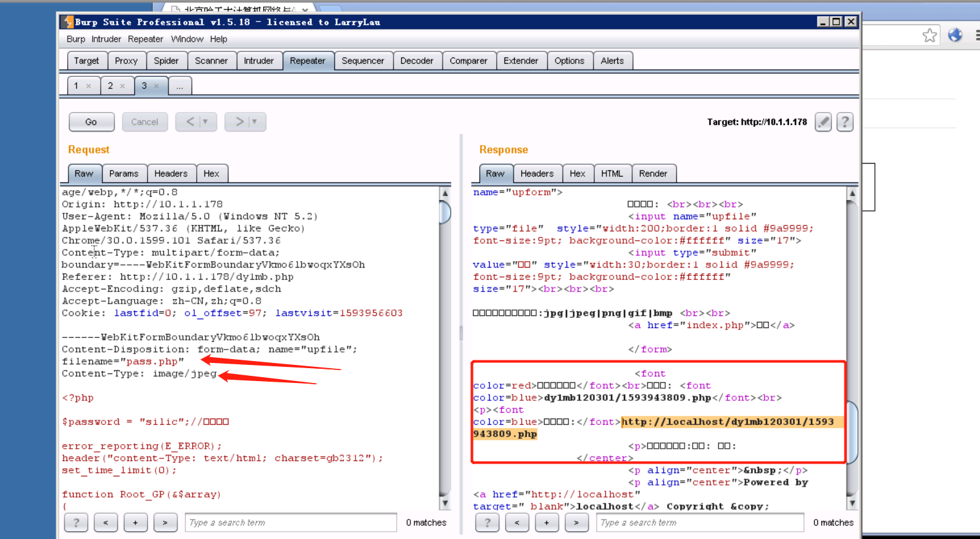This screenshot has height=539, width=980.
Task: Show the request Hex view tab
Action: coord(212,173)
